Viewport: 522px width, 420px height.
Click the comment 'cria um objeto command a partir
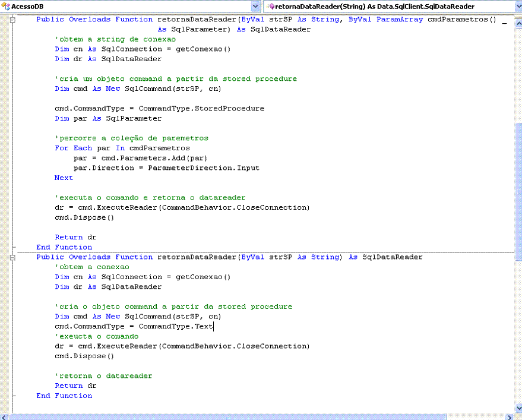pyautogui.click(x=176, y=79)
